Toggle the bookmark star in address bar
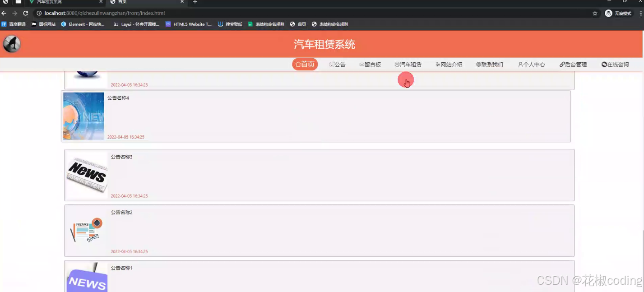 tap(594, 13)
